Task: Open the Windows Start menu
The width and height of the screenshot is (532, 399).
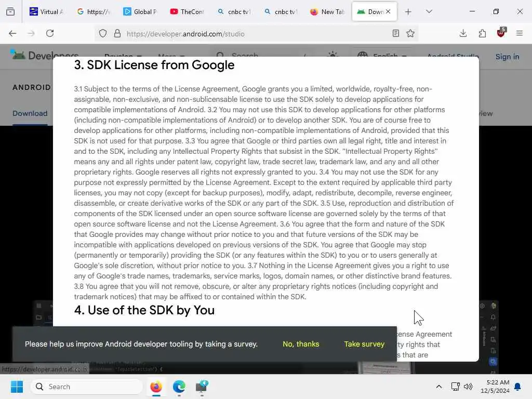Action: (x=17, y=387)
